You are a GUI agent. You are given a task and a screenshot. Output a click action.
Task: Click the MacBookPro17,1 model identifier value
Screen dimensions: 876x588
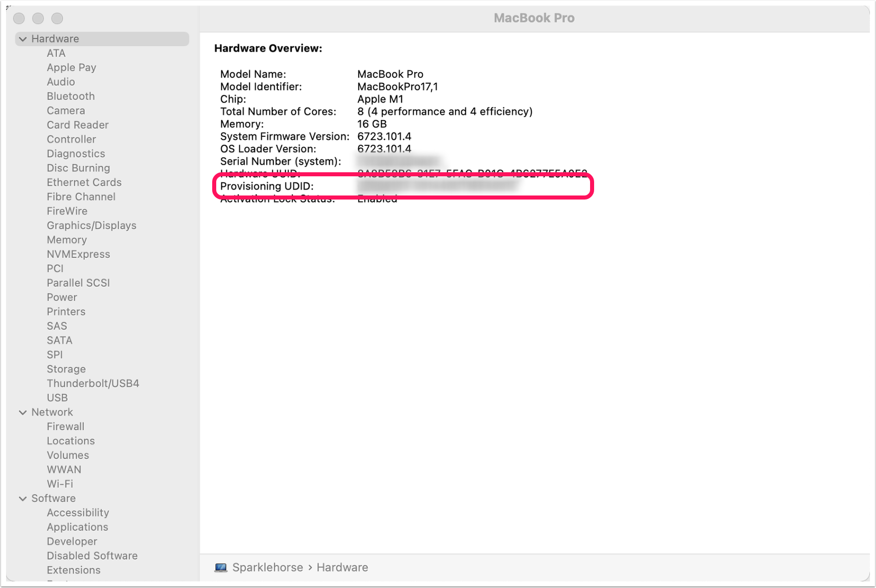pos(398,87)
